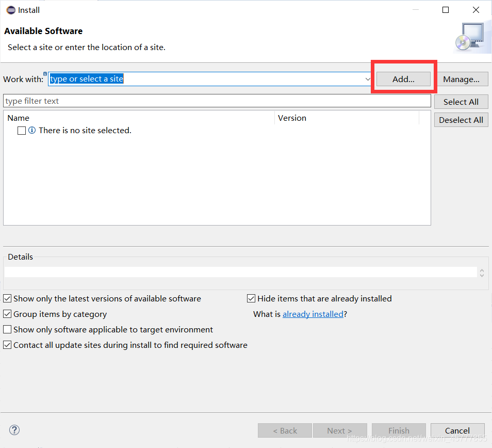The width and height of the screenshot is (492, 448).
Task: Open the already installed link
Action: pyautogui.click(x=313, y=314)
